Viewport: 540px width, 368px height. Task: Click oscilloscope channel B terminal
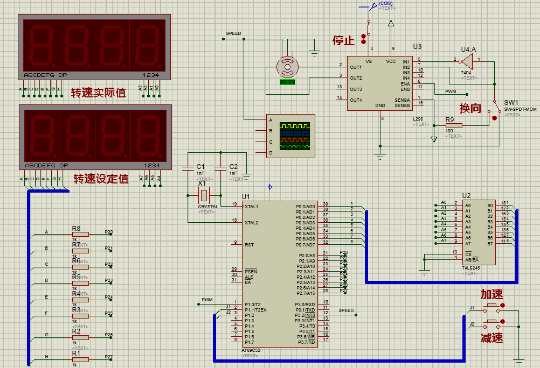click(262, 131)
